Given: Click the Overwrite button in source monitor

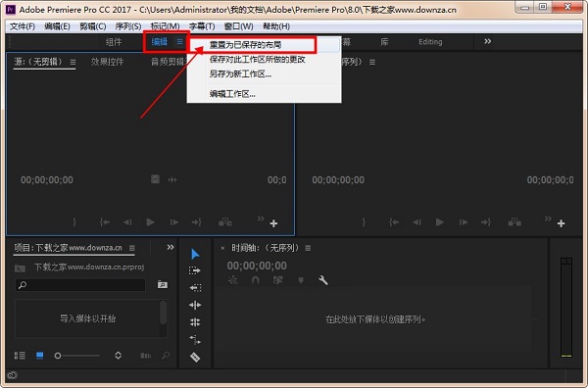Looking at the screenshot, I should coord(225,222).
